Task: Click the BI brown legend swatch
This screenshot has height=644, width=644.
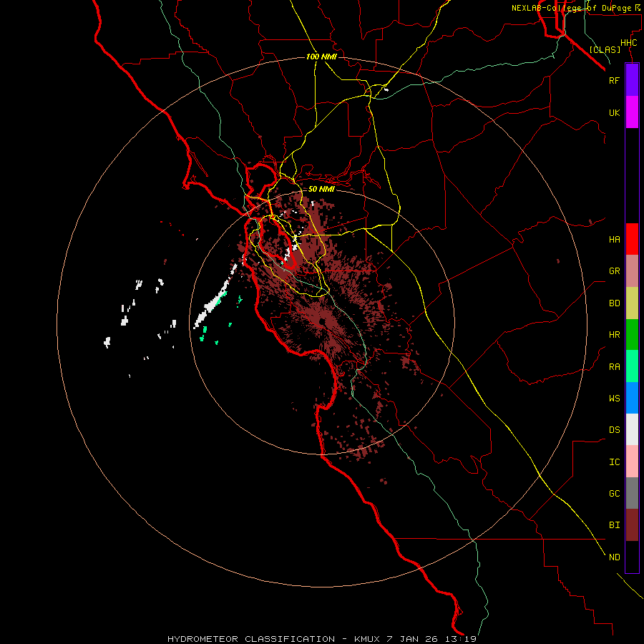Action: click(632, 525)
